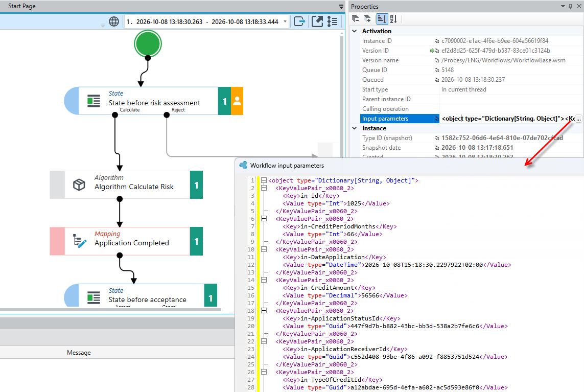
Task: Collapse the root object XML node on line 1
Action: 264,180
